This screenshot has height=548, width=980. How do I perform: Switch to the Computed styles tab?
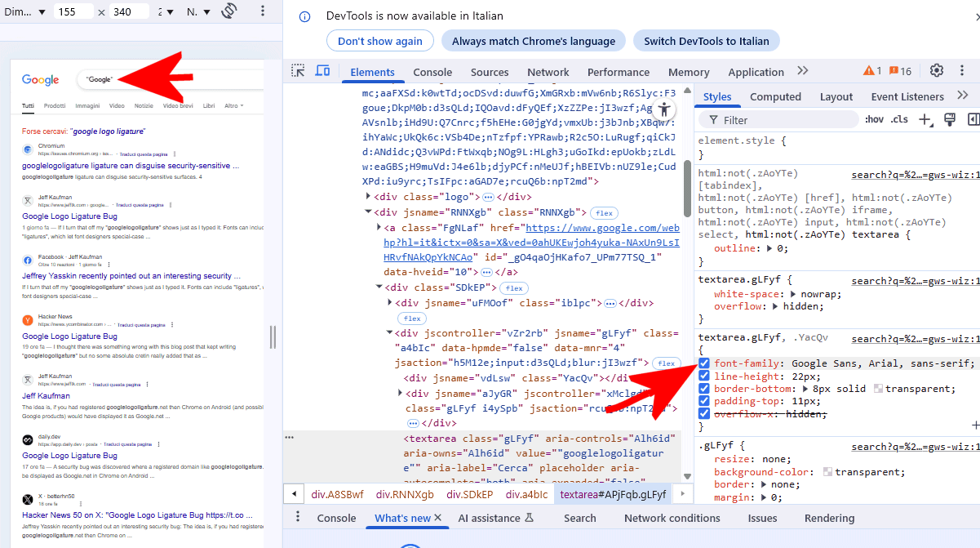pyautogui.click(x=775, y=96)
